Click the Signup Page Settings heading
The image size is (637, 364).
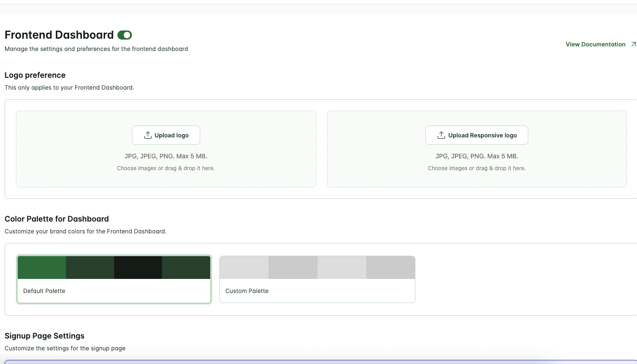point(45,336)
